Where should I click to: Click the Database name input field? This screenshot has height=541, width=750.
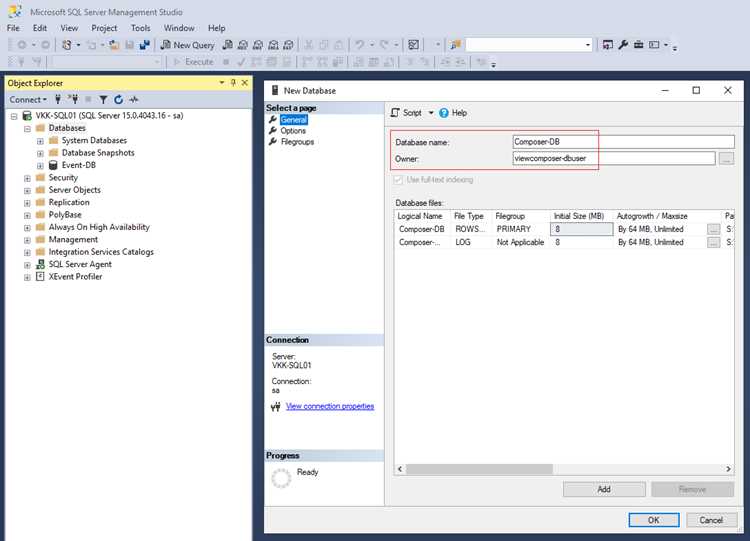coord(623,142)
